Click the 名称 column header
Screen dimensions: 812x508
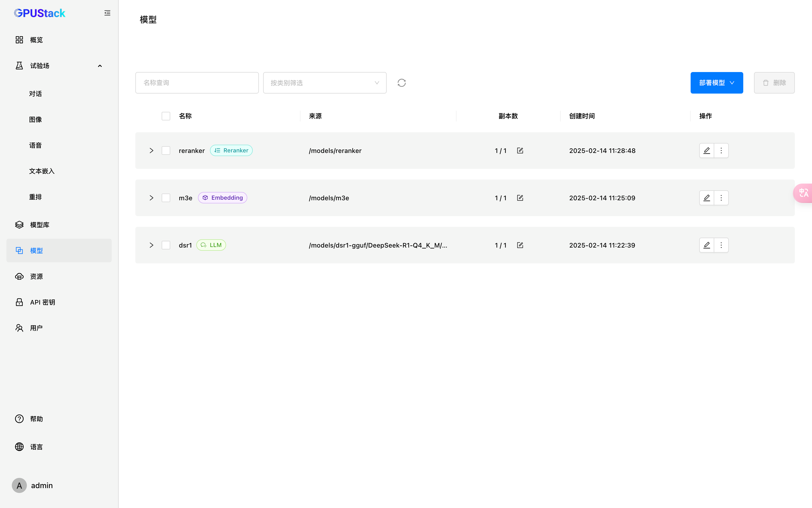(185, 116)
